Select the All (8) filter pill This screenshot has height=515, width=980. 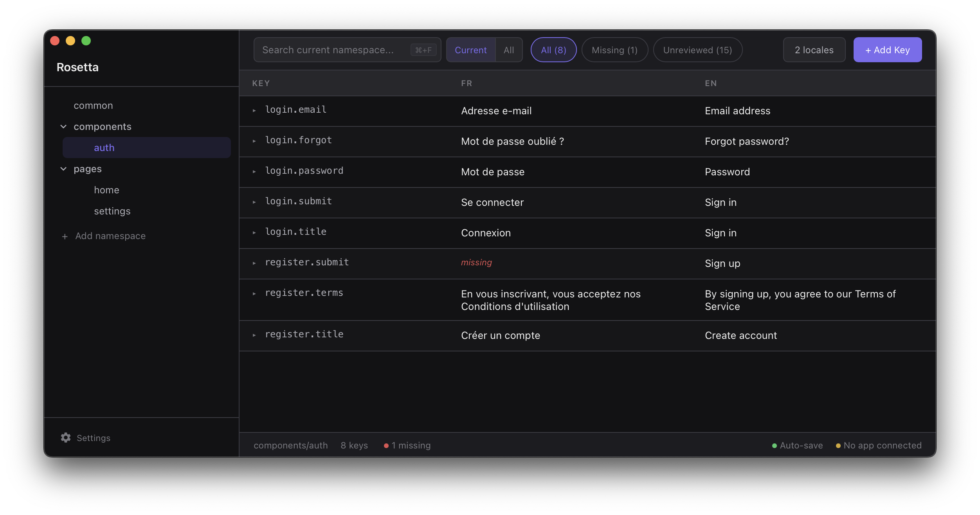tap(553, 50)
